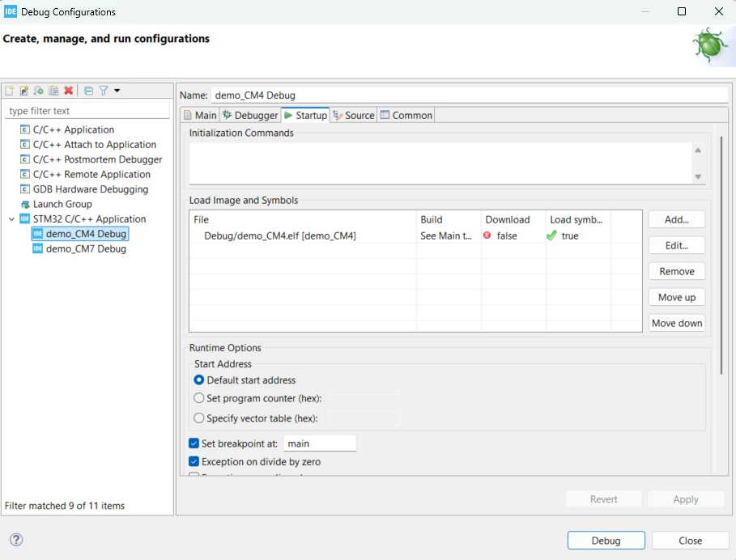The width and height of the screenshot is (736, 560).
Task: Select Specify vector table (hex) radio
Action: coord(199,418)
